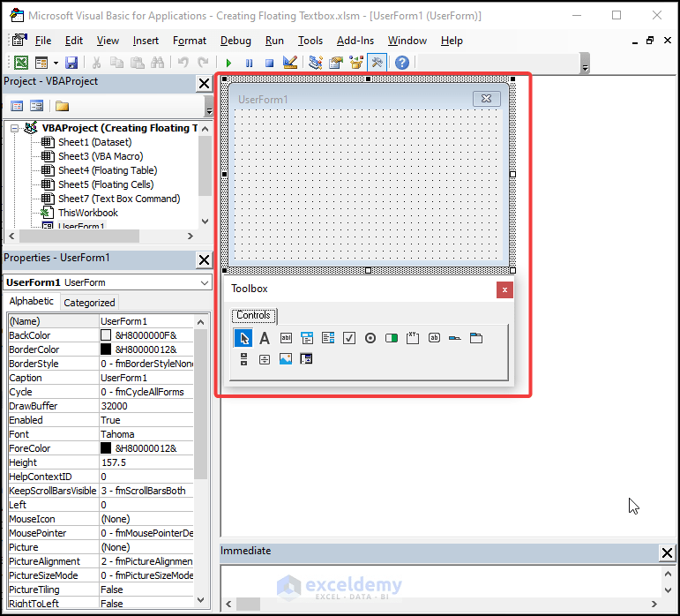
Task: Open VBA Help question mark icon
Action: point(402,63)
